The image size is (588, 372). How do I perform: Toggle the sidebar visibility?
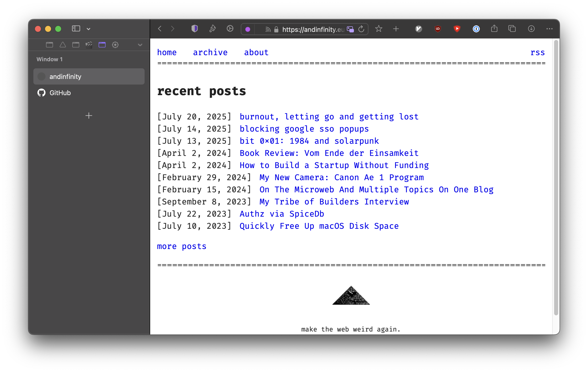tap(76, 29)
